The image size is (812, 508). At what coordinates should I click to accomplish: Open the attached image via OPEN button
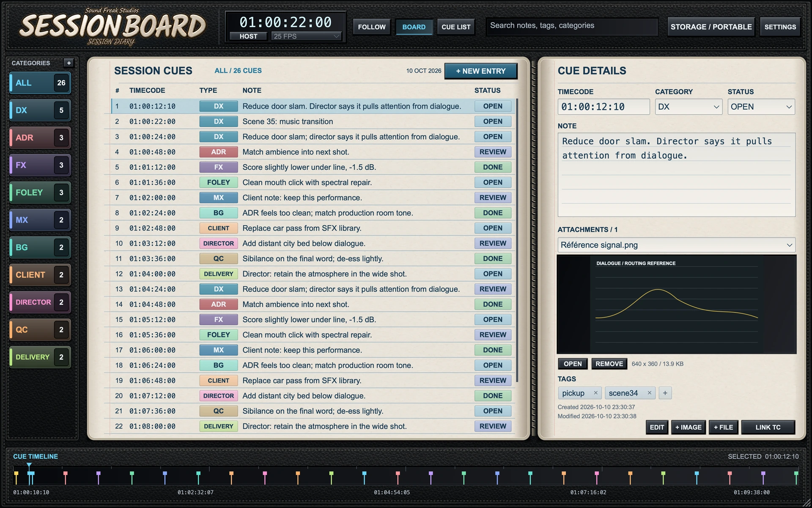point(573,364)
